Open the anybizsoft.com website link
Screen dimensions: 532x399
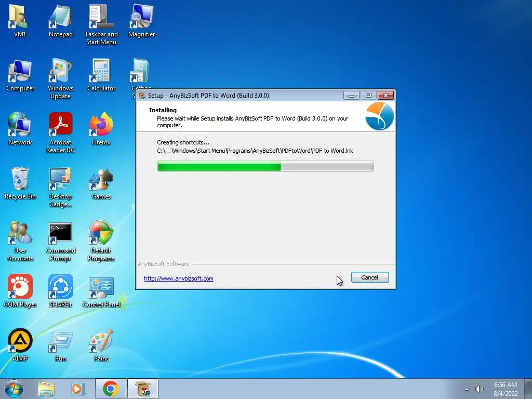coord(179,278)
